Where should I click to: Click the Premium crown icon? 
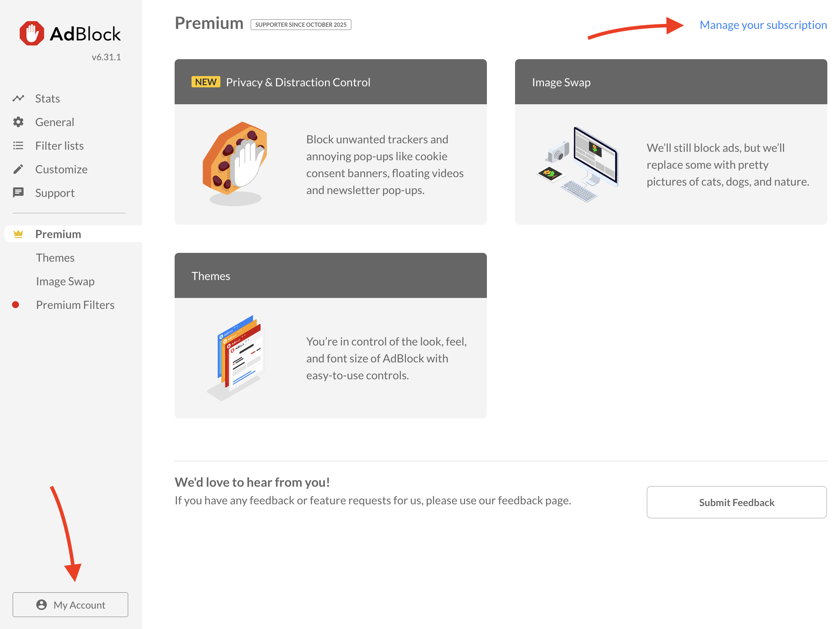tap(18, 234)
